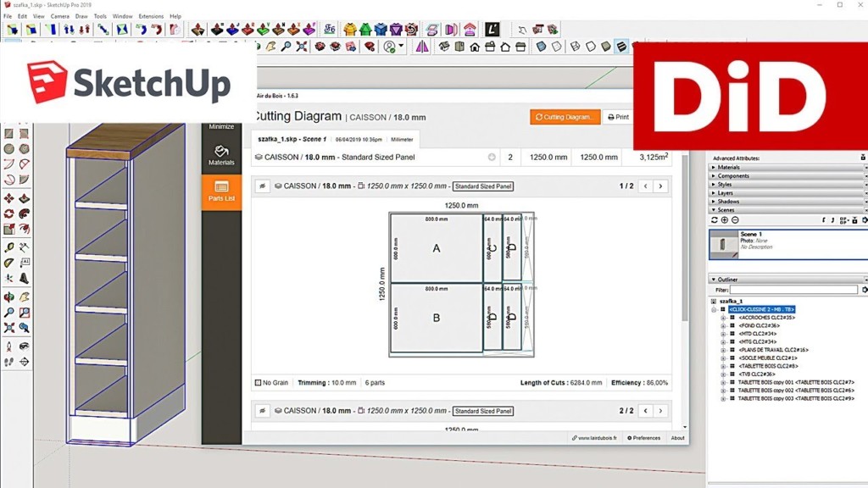Toggle visibility of the first CAISSON panel
This screenshot has width=868, height=488.
(x=263, y=186)
